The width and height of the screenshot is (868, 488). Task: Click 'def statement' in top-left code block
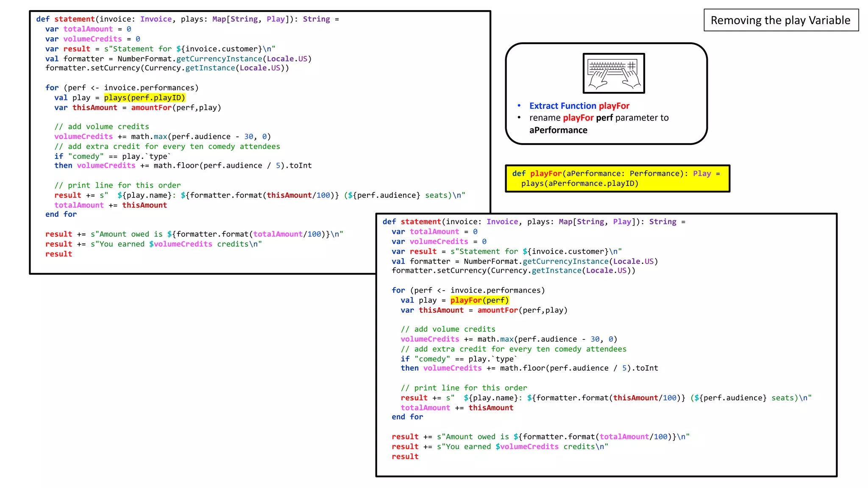pos(66,19)
